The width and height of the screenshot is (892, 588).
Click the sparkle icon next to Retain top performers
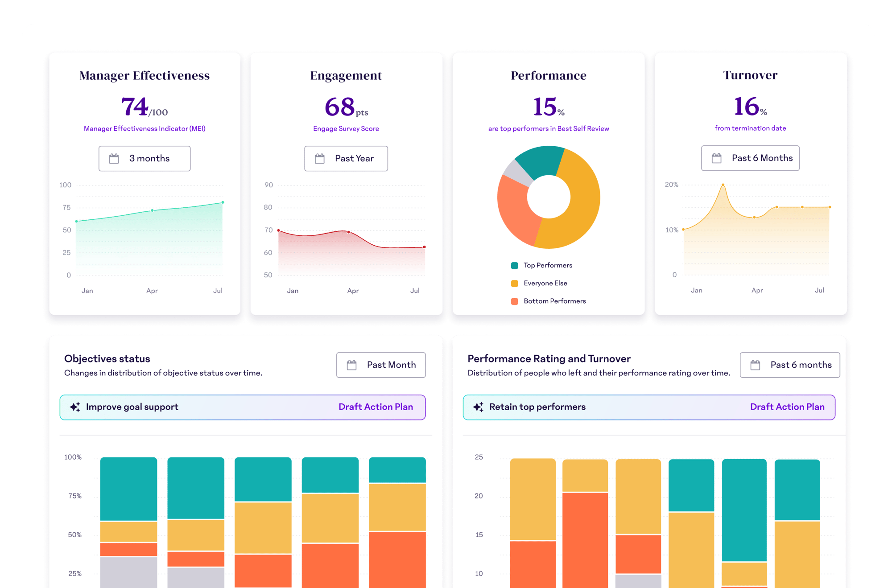click(478, 407)
